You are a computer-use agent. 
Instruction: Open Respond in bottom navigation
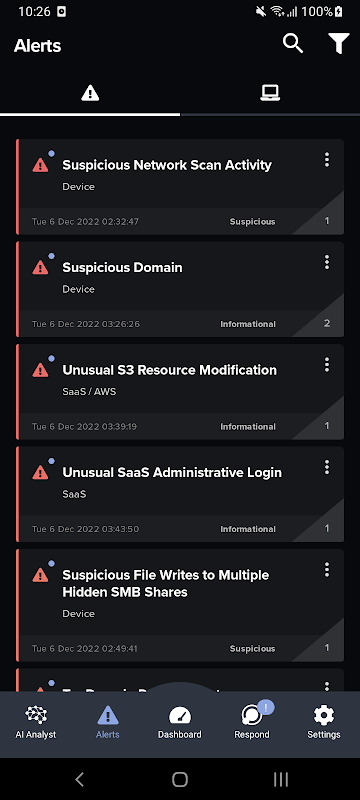point(252,722)
